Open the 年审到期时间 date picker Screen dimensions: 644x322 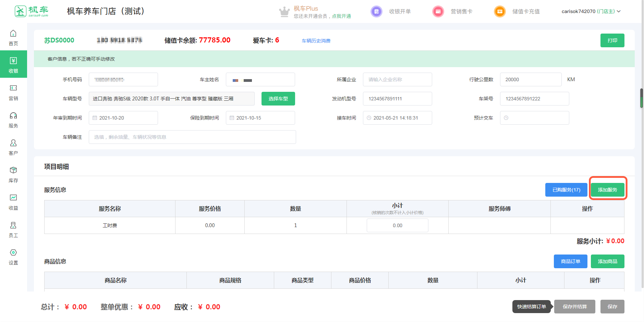point(123,118)
